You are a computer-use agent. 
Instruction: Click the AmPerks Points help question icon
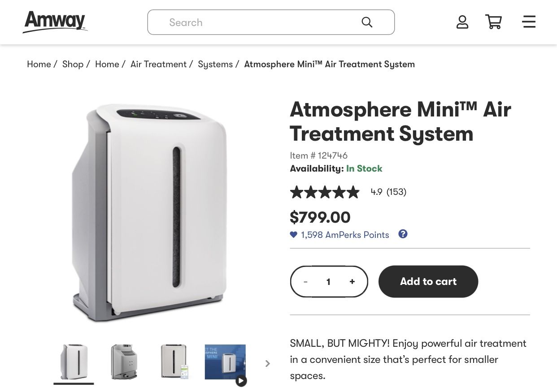click(403, 234)
